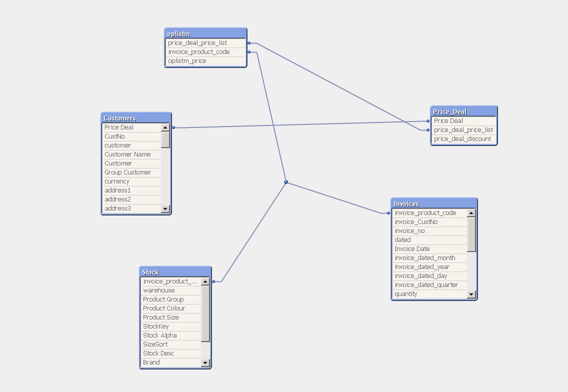Click the central invoice_product_code connector node
Viewport: 568px width, 392px height.
286,182
